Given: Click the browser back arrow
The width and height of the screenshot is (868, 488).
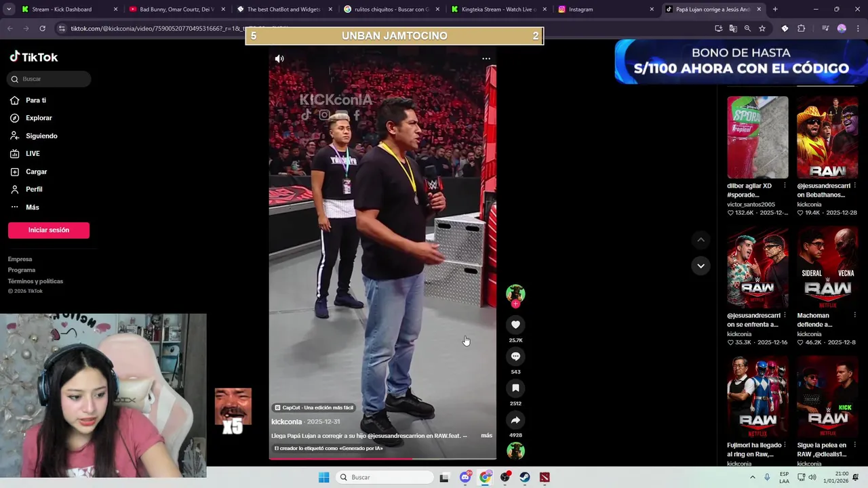Looking at the screenshot, I should (9, 28).
